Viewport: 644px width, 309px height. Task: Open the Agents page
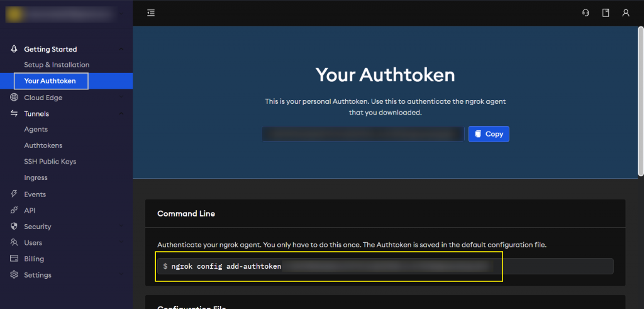pyautogui.click(x=36, y=130)
